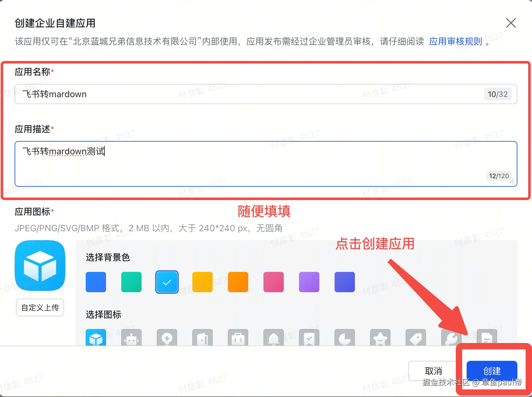Click the description textarea resize handle
532x397 pixels.
pyautogui.click(x=512, y=181)
